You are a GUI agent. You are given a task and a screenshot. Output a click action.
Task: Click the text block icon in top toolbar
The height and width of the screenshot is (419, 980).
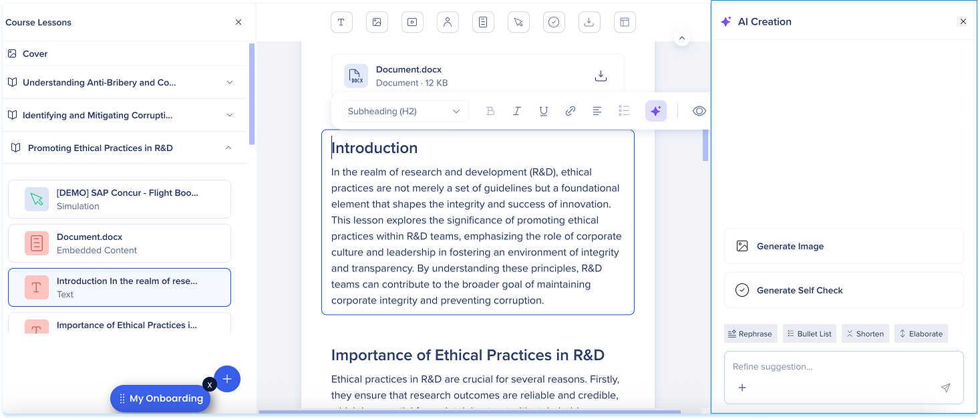[341, 22]
